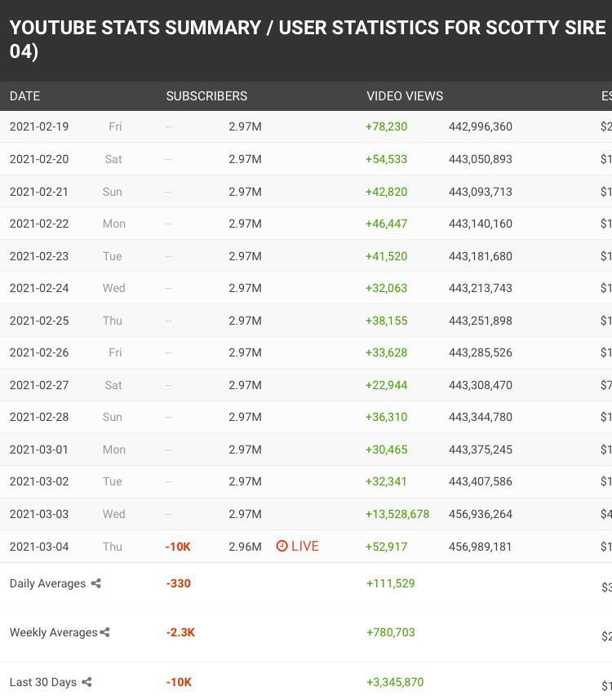Image resolution: width=612 pixels, height=700 pixels.
Task: Select the Last 30 Days label
Action: pos(43,681)
